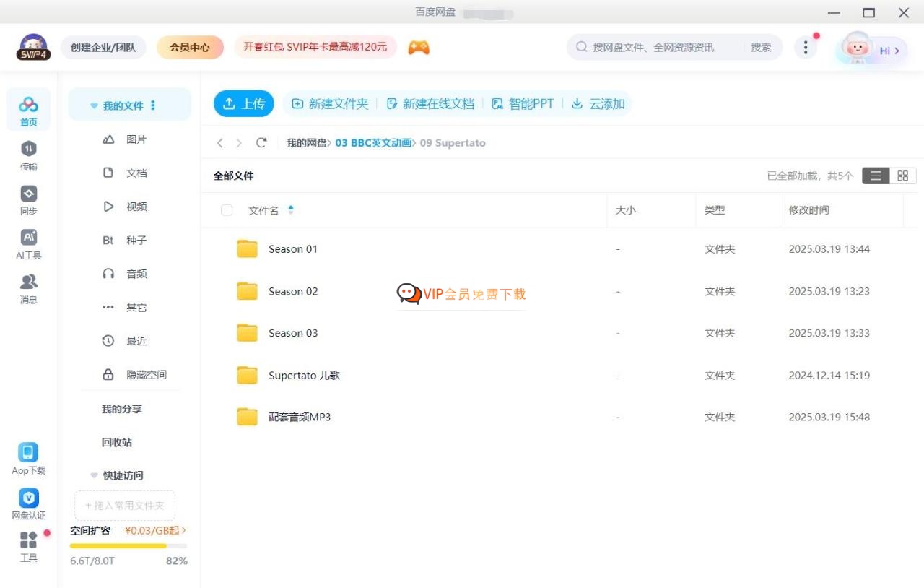Open 最近 recent files in sidebar
924x588 pixels.
click(124, 341)
